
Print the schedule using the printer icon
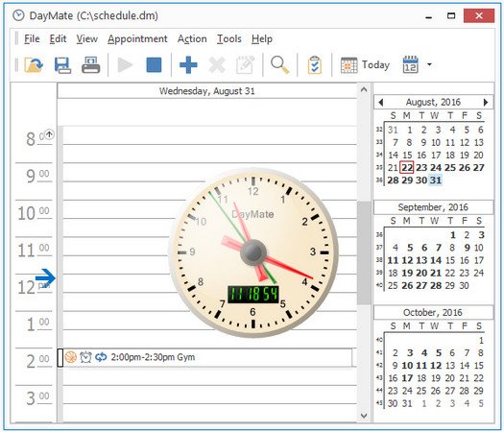[x=90, y=65]
